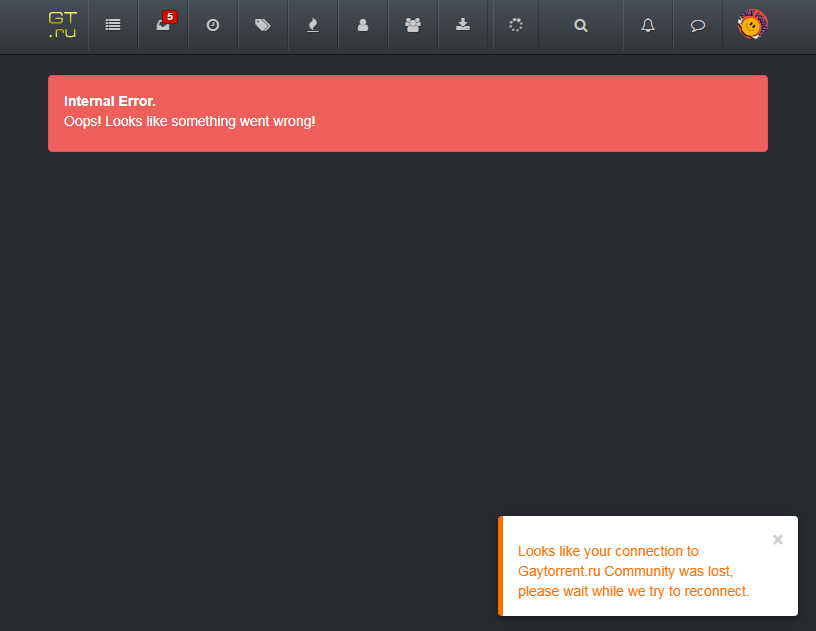
Task: Go home via the GT.ru logo
Action: [64, 25]
